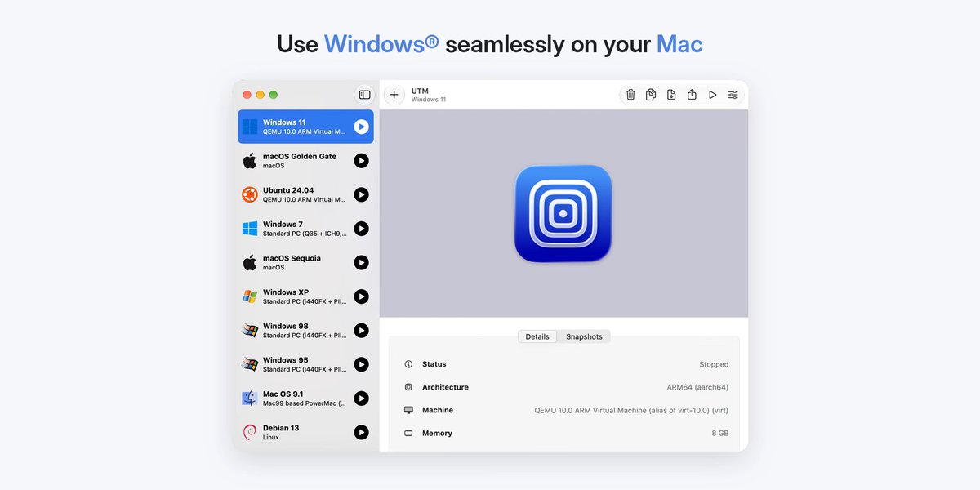Click the 8 GB memory value

720,433
